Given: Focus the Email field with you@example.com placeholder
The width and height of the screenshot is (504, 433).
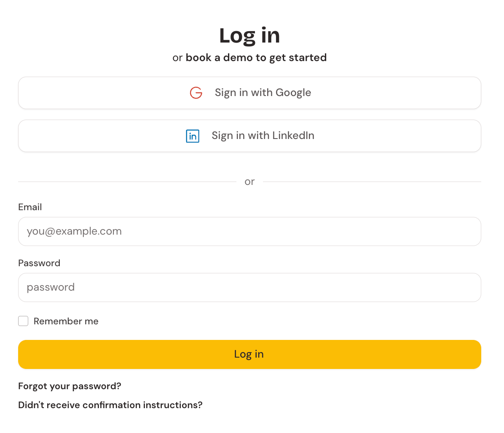Looking at the screenshot, I should tap(249, 232).
